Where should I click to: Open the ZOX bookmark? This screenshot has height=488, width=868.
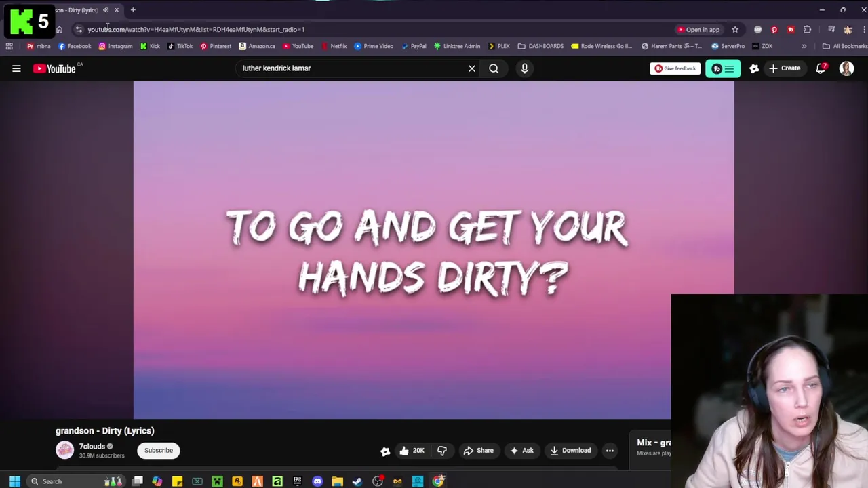(x=762, y=46)
